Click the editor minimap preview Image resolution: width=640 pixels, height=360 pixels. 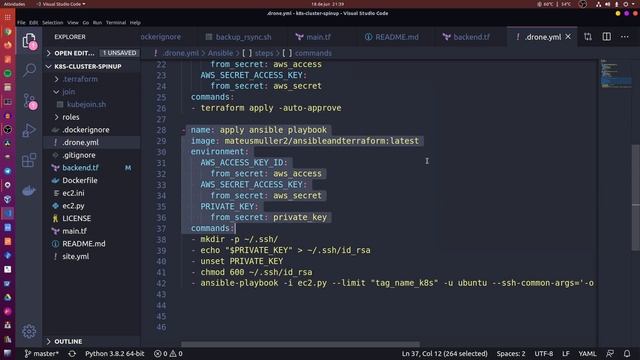[616, 74]
